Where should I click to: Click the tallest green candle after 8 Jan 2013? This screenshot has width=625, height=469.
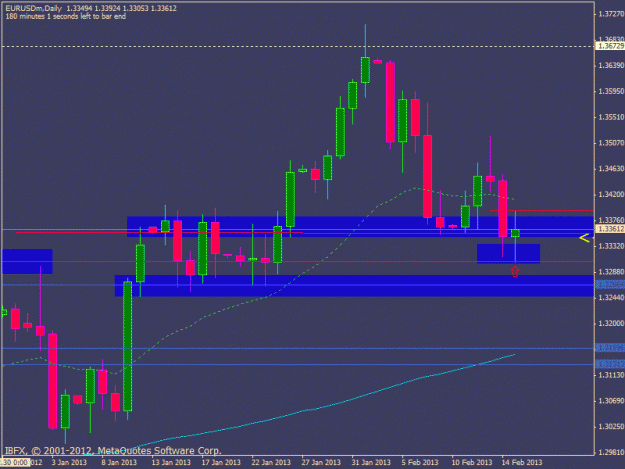(x=128, y=346)
